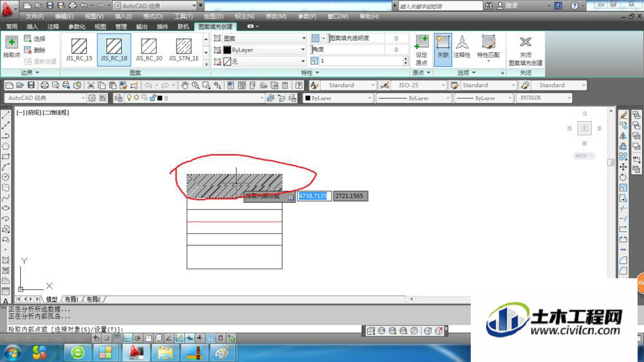Switch to the 布局1 layout tab
The image size is (644, 362).
[x=71, y=299]
